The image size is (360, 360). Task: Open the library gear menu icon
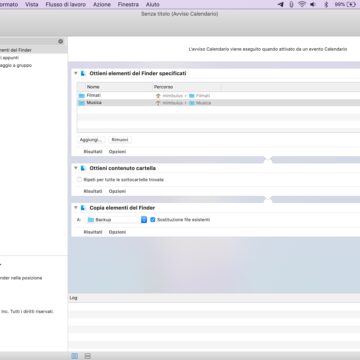60,41
